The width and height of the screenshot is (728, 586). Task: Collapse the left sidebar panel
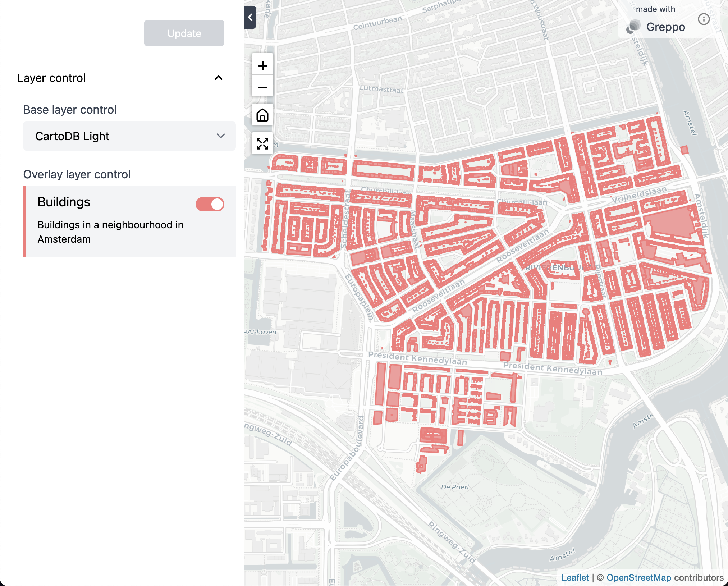tap(250, 17)
